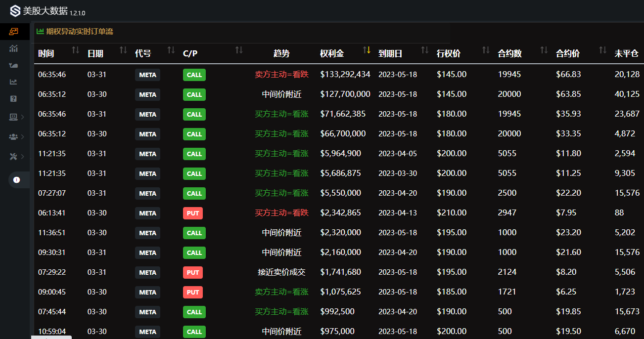Click the premium value $5,686,875
Image resolution: width=644 pixels, height=339 pixels.
(341, 173)
